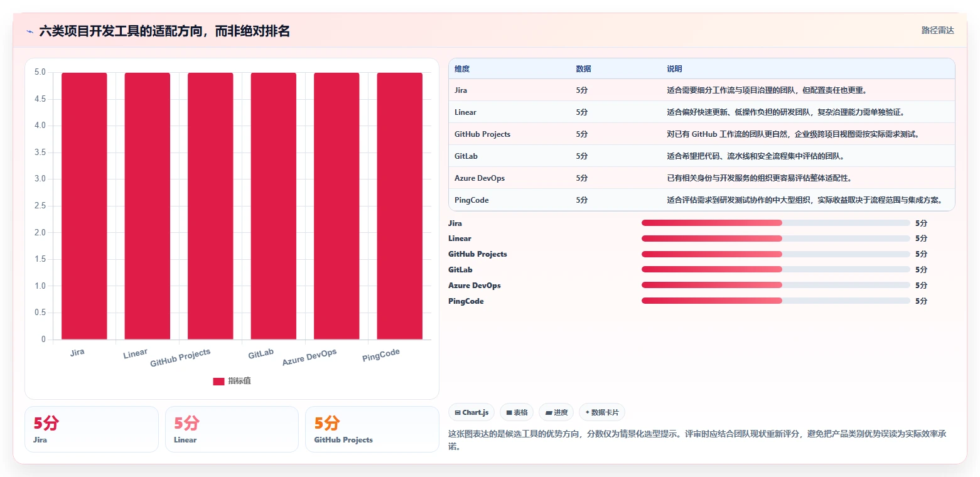The image size is (980, 477).
Task: Click the Jira label in progress list
Action: [x=455, y=223]
